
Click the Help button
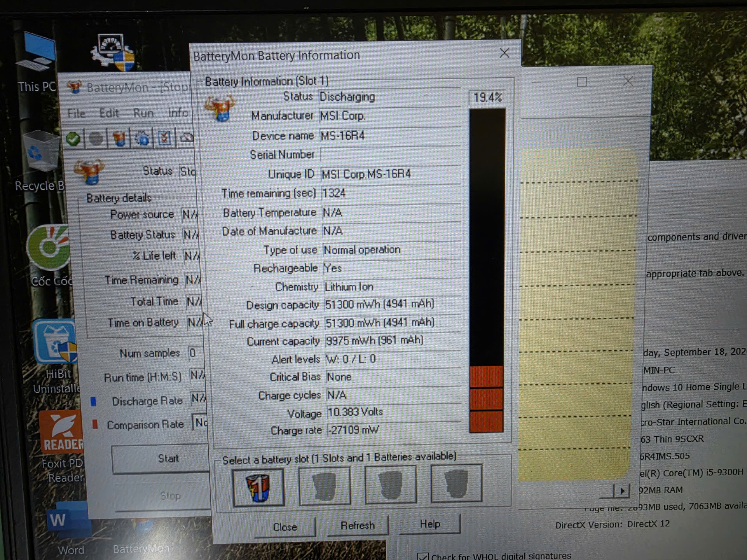point(430,524)
